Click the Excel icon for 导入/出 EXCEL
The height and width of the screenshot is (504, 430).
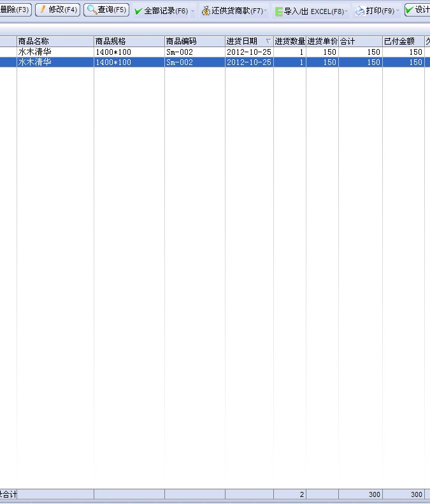click(278, 11)
